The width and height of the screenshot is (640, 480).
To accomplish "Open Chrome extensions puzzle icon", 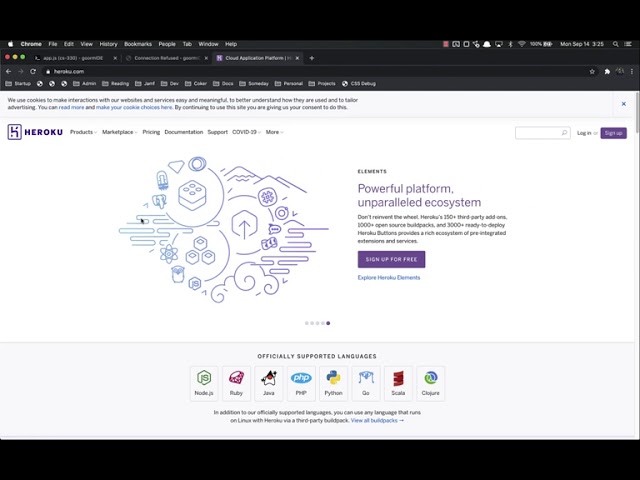I will click(607, 71).
